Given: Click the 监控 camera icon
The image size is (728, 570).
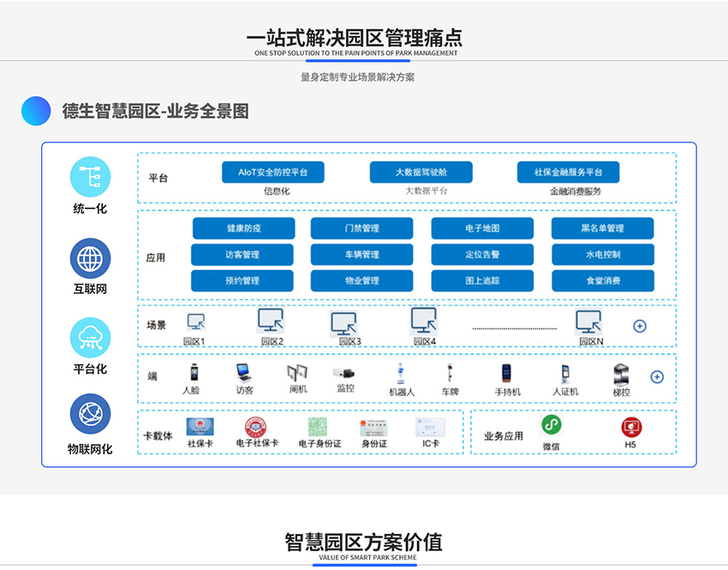Looking at the screenshot, I should click(x=345, y=372).
